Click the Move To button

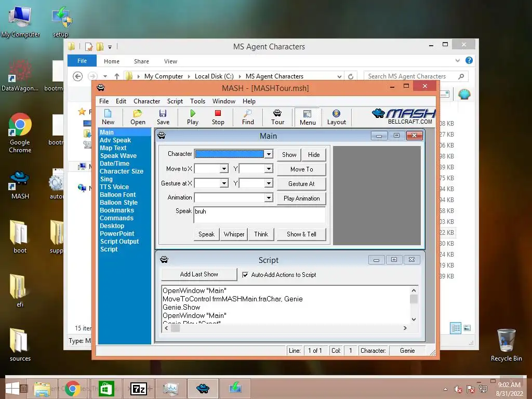click(x=302, y=169)
